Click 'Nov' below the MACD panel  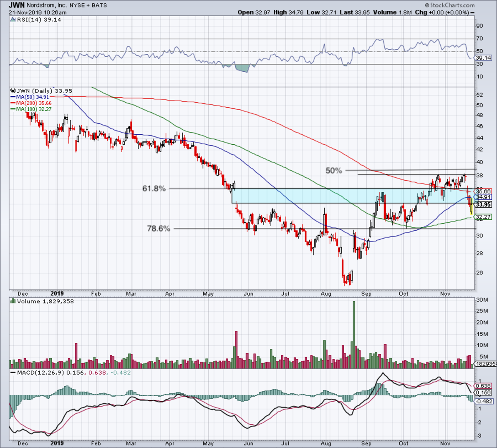coord(445,443)
